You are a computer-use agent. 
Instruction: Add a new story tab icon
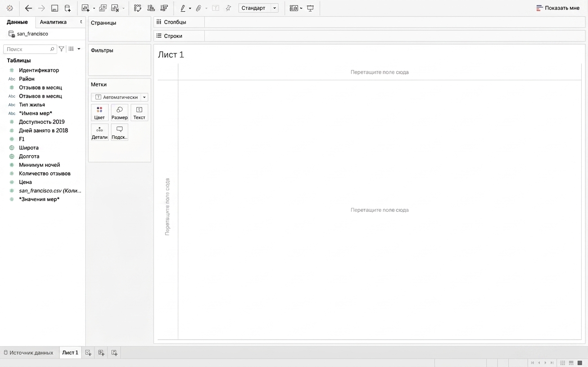(114, 353)
